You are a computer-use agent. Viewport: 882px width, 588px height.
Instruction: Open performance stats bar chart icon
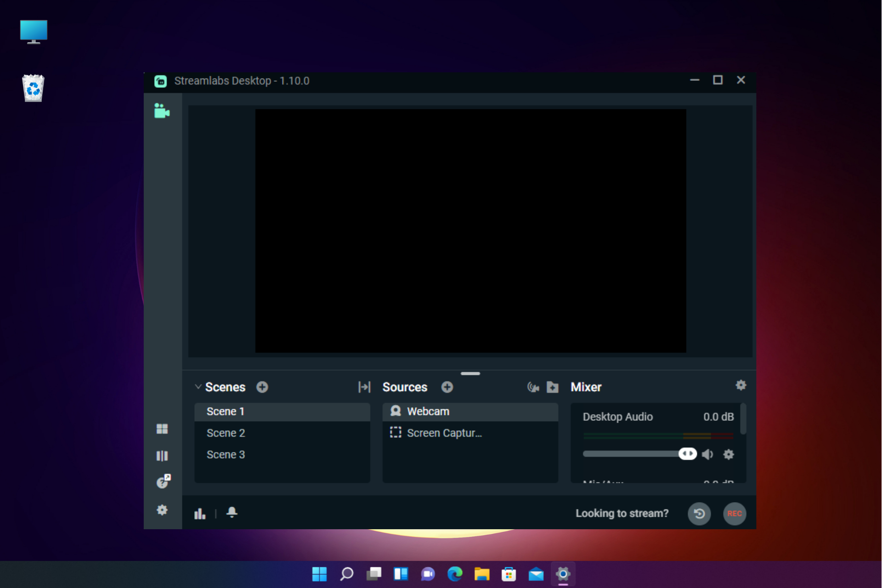[200, 513]
